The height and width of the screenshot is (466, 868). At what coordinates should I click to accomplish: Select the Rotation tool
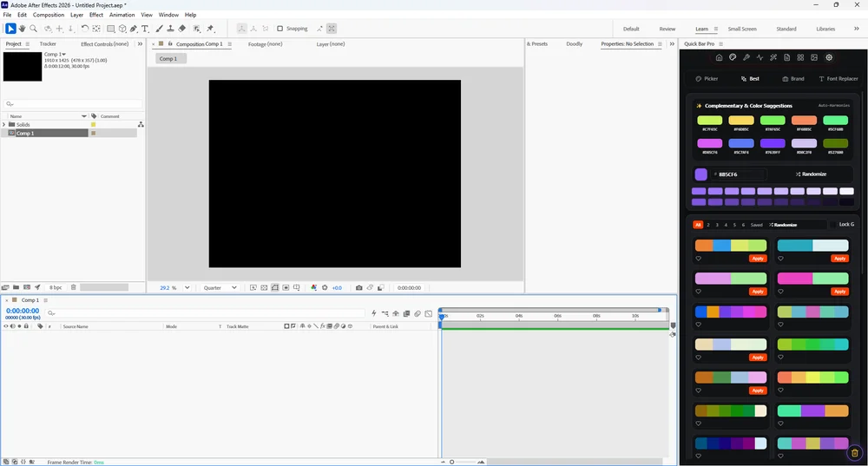point(85,29)
